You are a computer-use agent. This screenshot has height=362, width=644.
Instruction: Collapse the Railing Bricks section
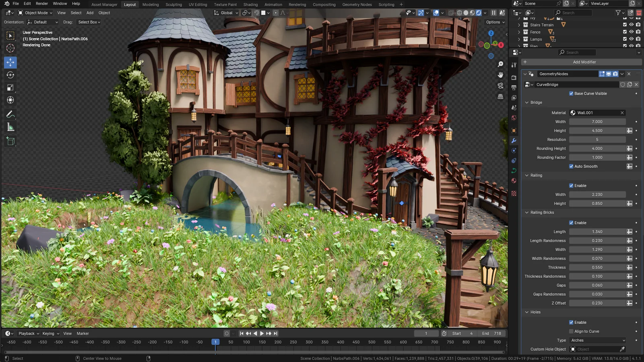tap(527, 212)
